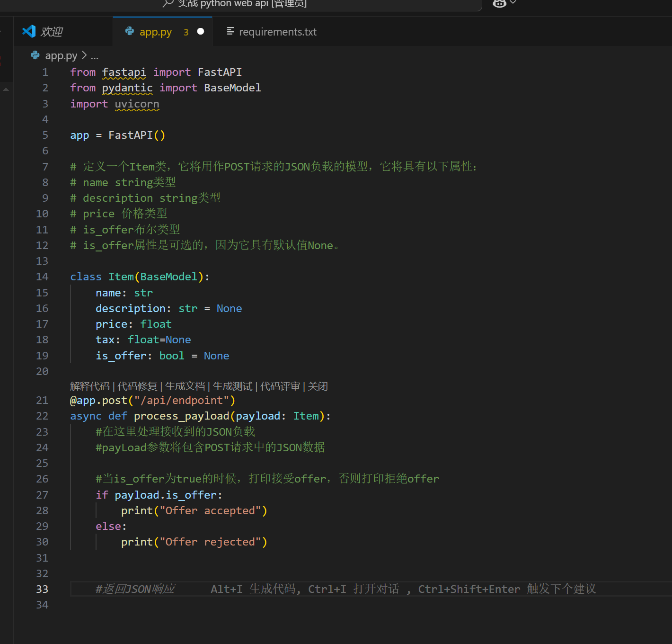Viewport: 672px width, 644px height.
Task: Click the 代码修复 code lens link
Action: [137, 386]
